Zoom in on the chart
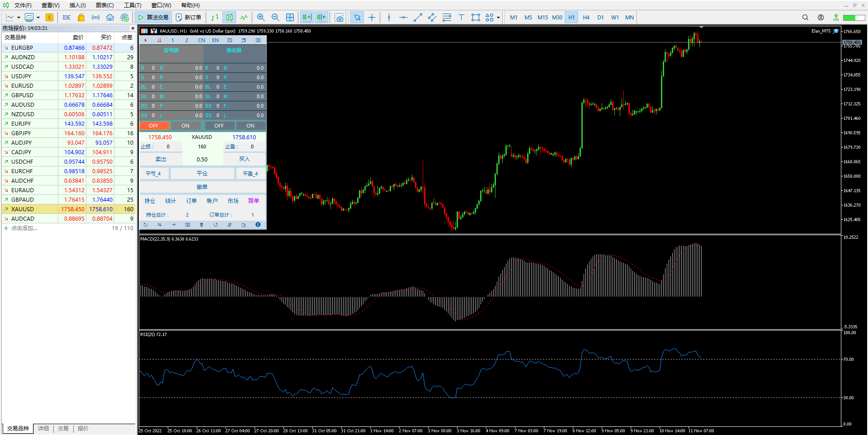The height and width of the screenshot is (435, 868). click(261, 18)
